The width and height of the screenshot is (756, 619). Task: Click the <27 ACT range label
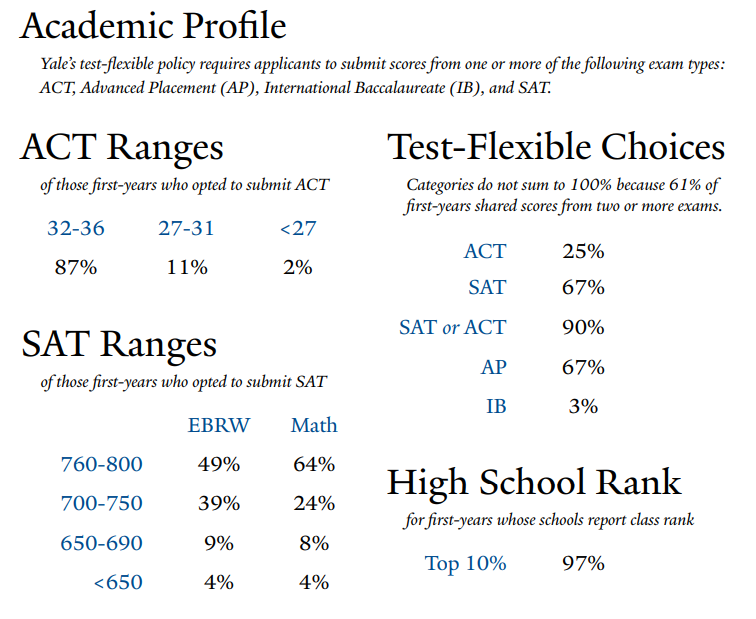(x=298, y=228)
